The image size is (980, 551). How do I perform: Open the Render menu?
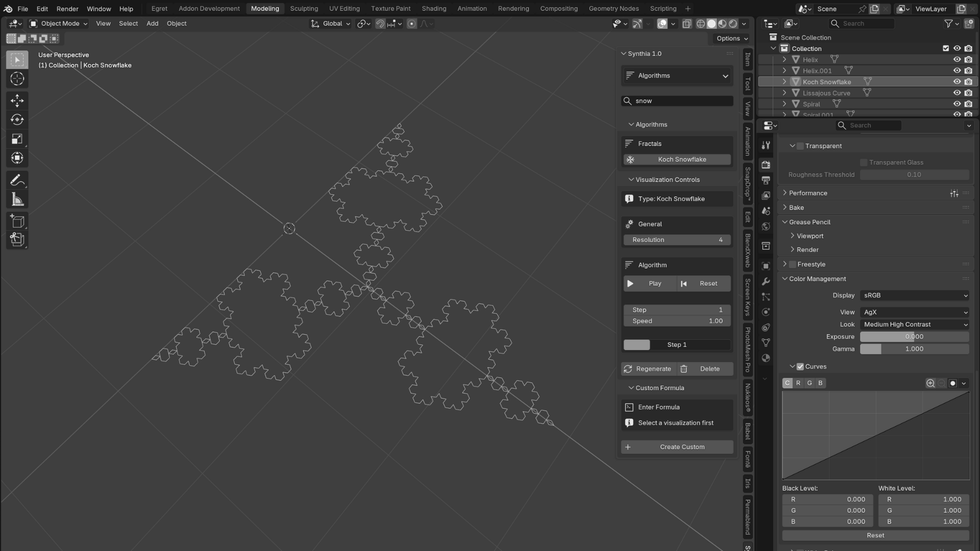click(x=67, y=9)
